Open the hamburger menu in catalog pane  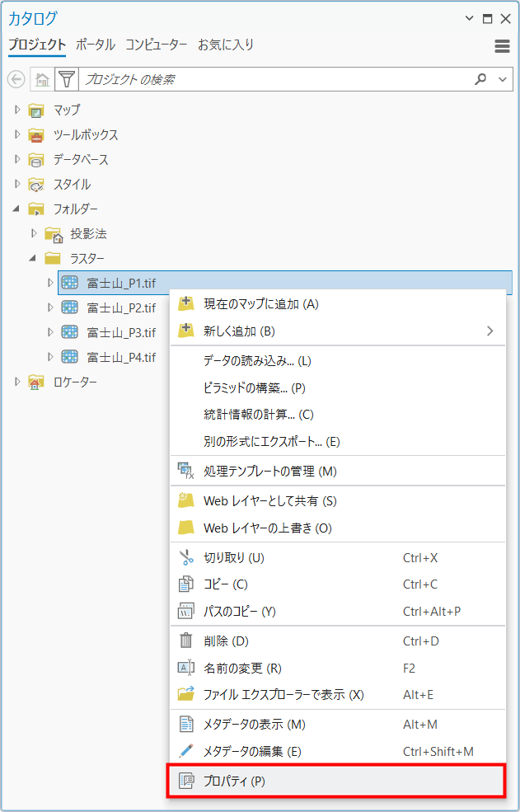pyautogui.click(x=502, y=46)
